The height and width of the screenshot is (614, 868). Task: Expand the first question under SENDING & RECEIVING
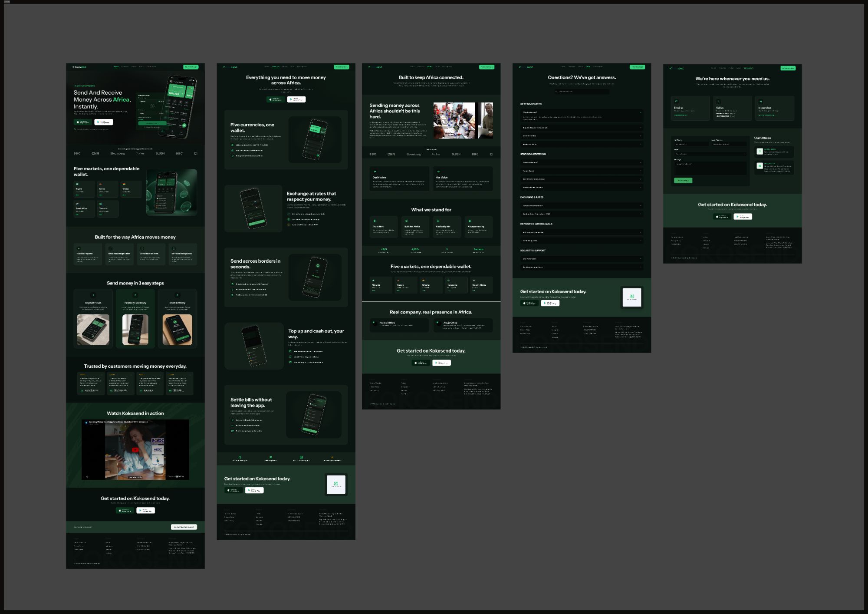point(582,162)
